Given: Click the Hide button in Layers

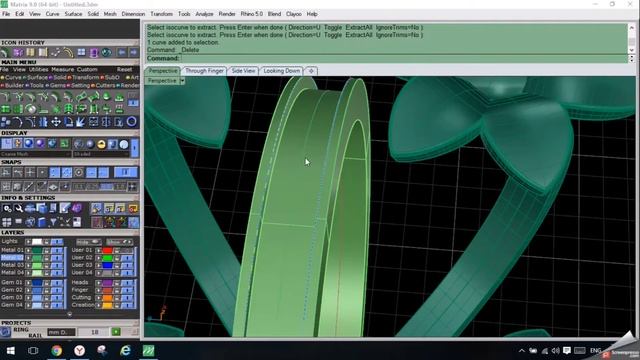Looking at the screenshot, I should pos(88,242).
